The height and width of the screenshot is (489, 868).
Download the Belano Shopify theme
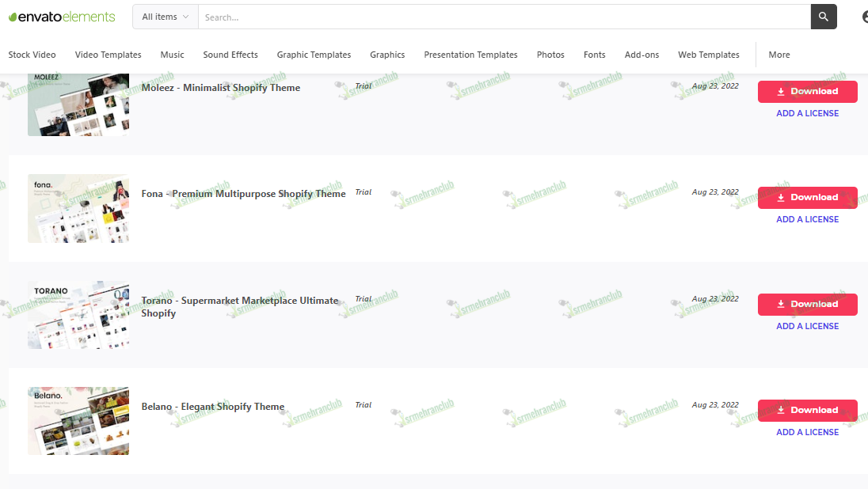pyautogui.click(x=808, y=411)
